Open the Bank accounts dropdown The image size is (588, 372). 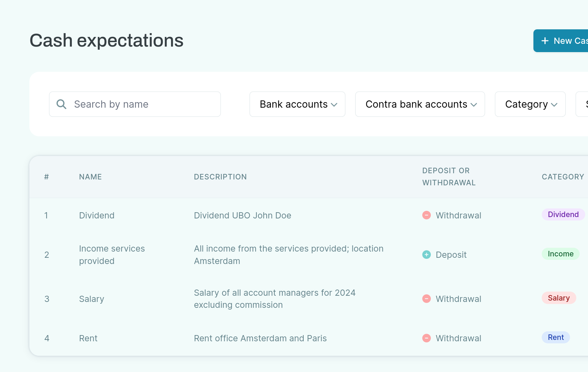(297, 104)
